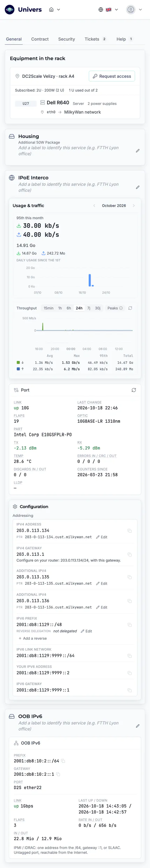Viewport: 150px width, 868px height.
Task: Edit the Housing service label
Action: point(137,151)
